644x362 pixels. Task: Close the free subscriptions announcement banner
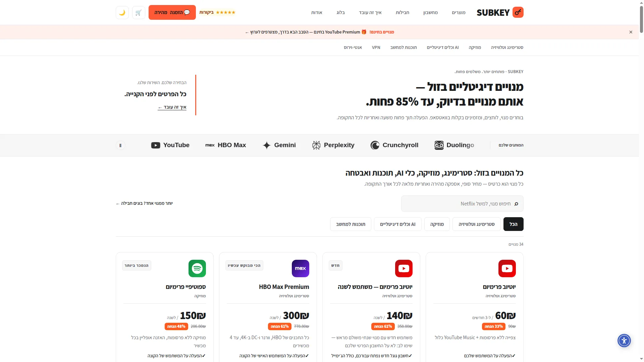631,32
